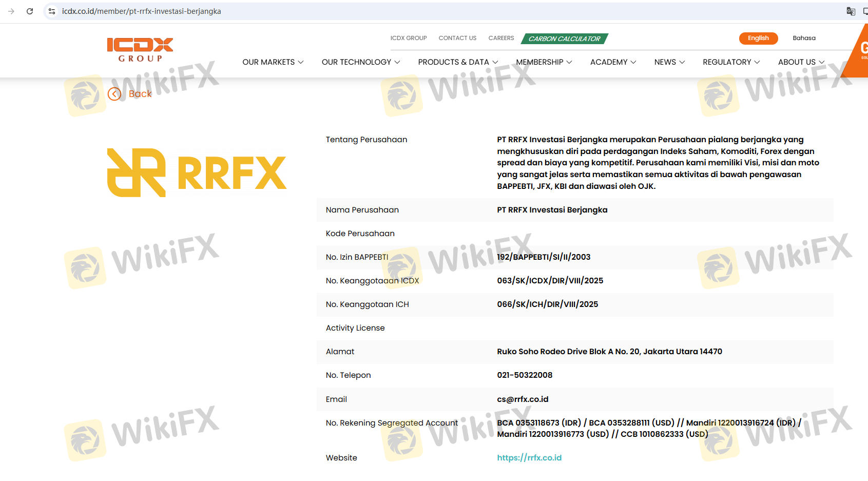
Task: Click ICH membership number 066/SK/ICH/DIR/VIII/2025
Action: point(548,304)
